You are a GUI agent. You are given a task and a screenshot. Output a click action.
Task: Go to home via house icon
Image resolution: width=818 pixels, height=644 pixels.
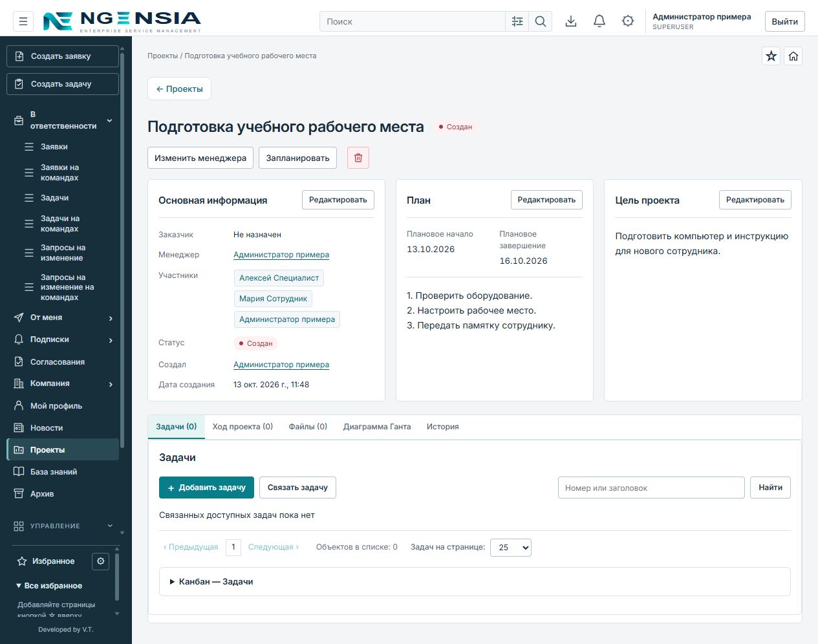click(793, 56)
